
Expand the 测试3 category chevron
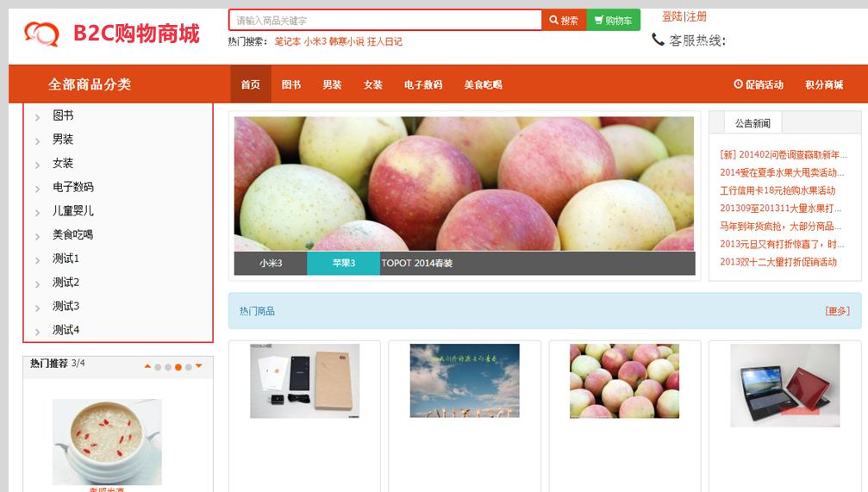point(38,308)
